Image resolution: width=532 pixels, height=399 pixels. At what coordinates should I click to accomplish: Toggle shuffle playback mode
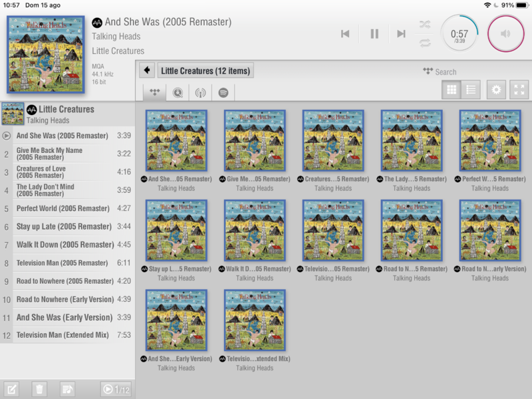pyautogui.click(x=424, y=25)
